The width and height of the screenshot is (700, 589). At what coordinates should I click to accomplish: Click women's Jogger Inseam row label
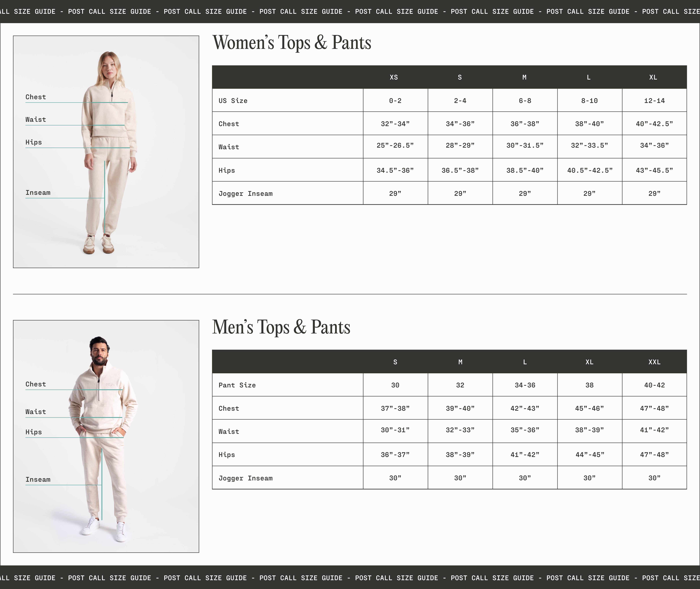pyautogui.click(x=245, y=194)
